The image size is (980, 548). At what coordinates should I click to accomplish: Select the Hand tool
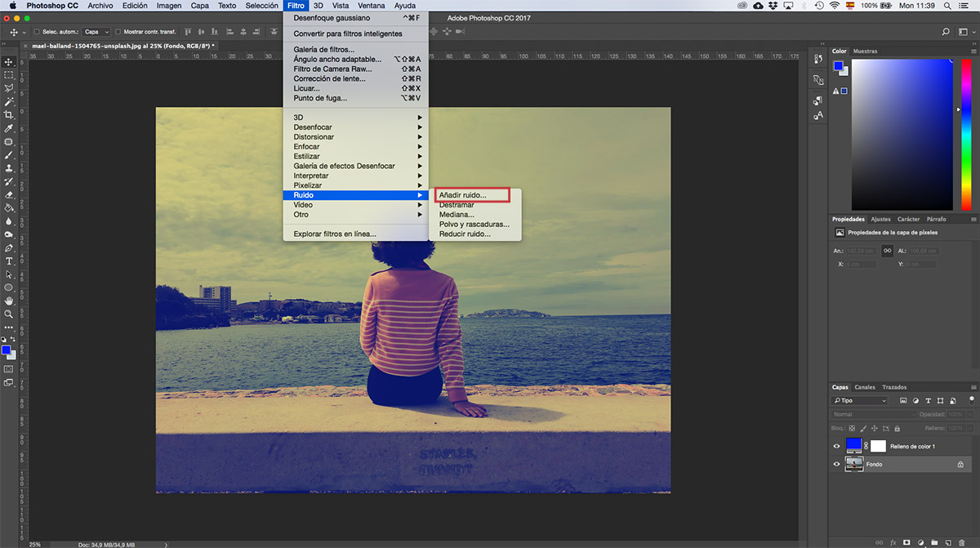tap(8, 301)
